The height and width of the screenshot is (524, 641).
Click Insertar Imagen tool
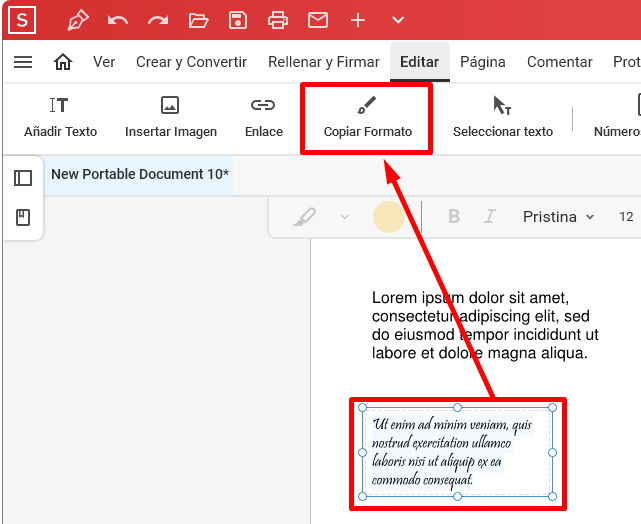click(171, 118)
